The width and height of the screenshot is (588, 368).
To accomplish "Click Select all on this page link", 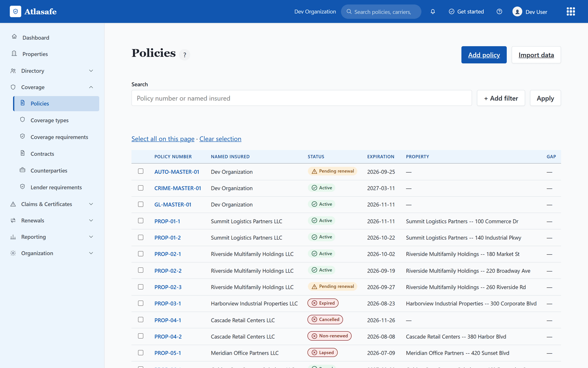I will tap(163, 139).
